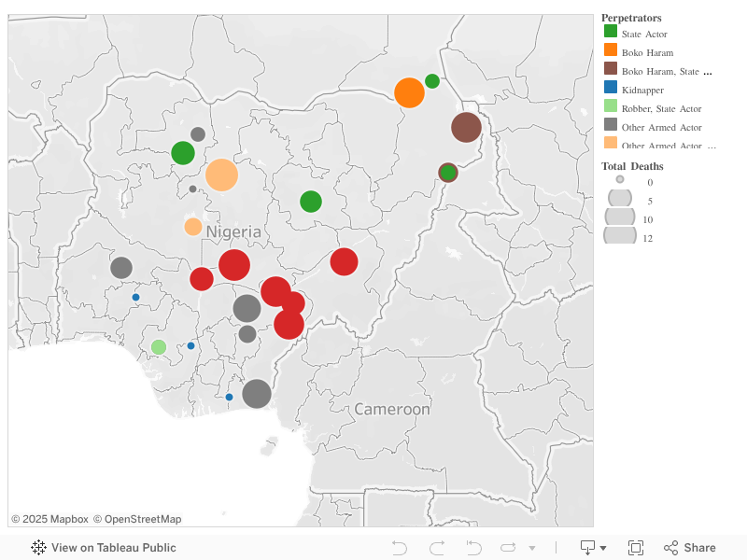Image resolution: width=747 pixels, height=560 pixels.
Task: Open the Download image icon
Action: coord(587,548)
